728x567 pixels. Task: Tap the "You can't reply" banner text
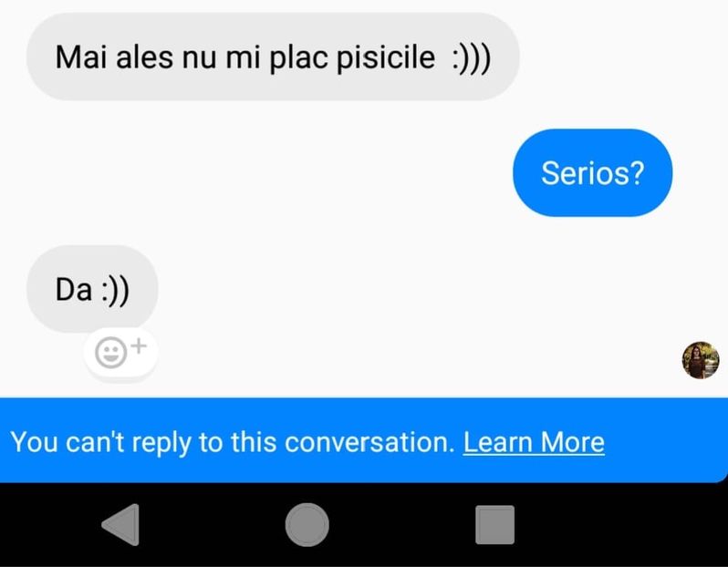tap(233, 442)
